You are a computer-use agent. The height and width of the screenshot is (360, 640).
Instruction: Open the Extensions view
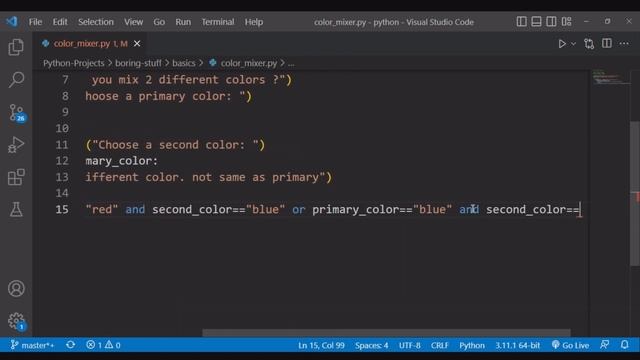click(x=16, y=177)
